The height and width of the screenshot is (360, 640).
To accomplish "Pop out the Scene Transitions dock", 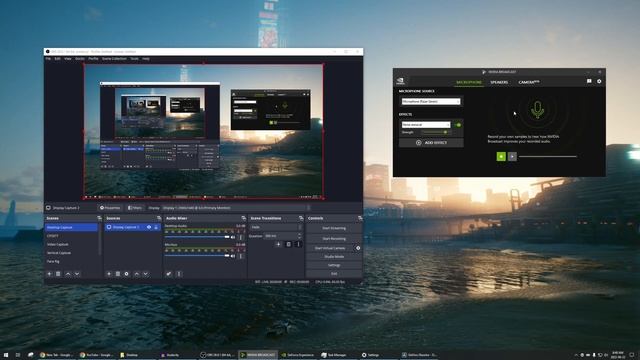I will coord(301,218).
